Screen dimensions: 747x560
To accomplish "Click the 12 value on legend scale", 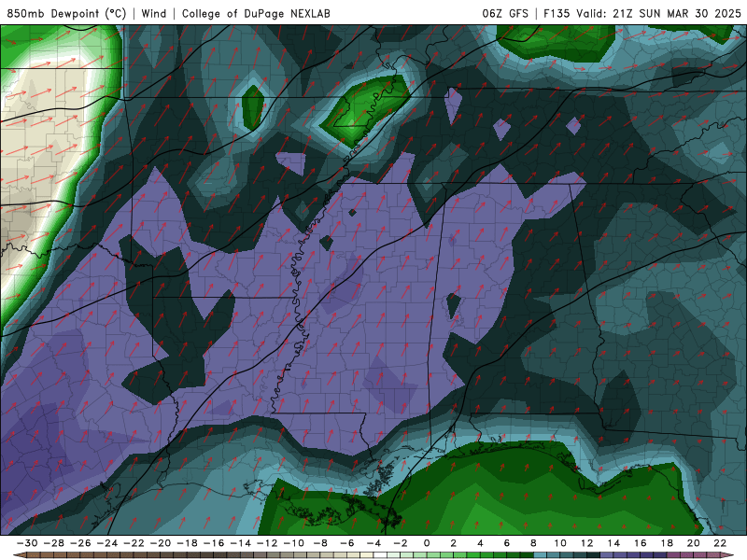I will (x=587, y=543).
